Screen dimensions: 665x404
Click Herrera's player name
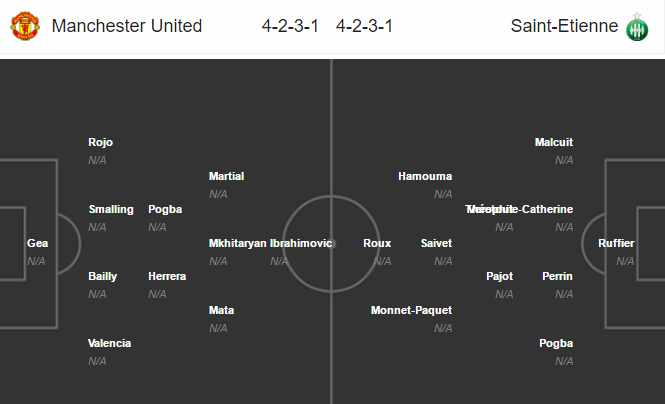167,276
